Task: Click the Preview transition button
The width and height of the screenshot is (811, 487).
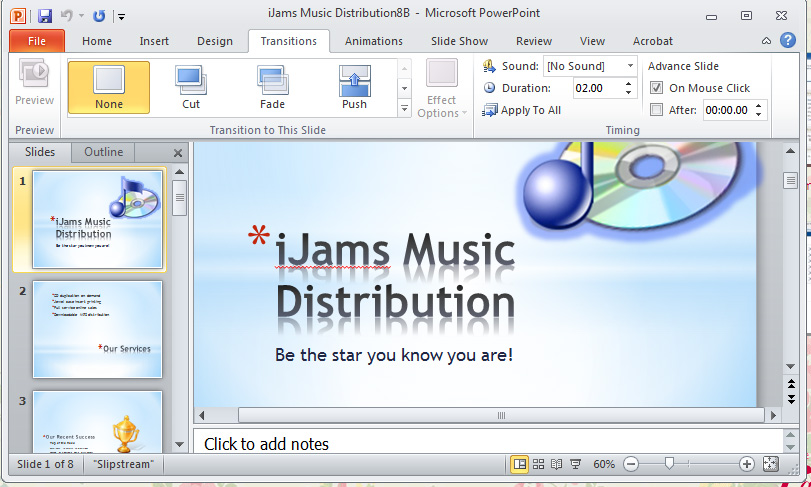Action: [34, 84]
